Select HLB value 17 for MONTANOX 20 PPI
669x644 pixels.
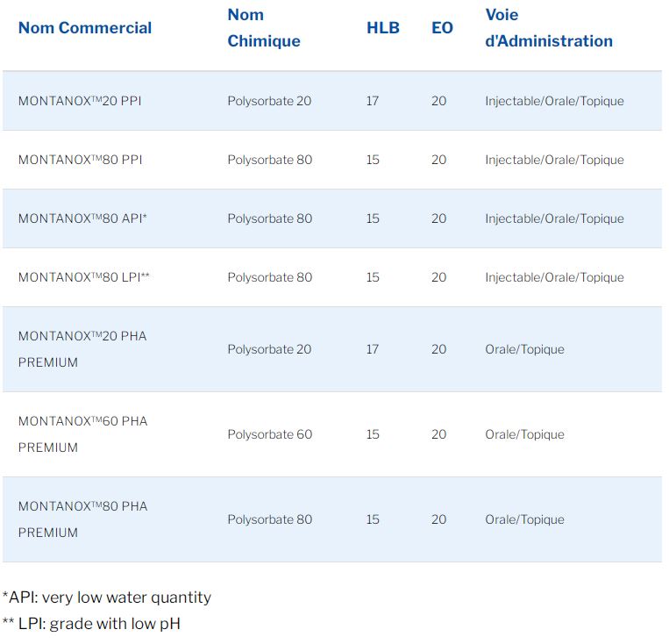pos(373,101)
